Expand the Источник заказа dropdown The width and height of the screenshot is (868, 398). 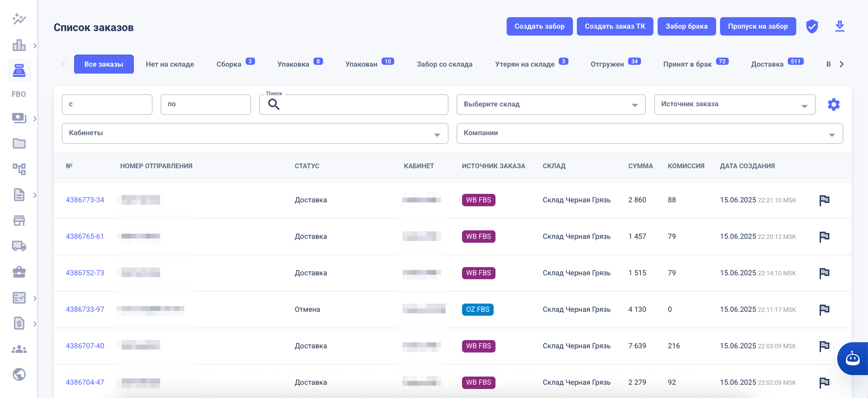(x=734, y=105)
